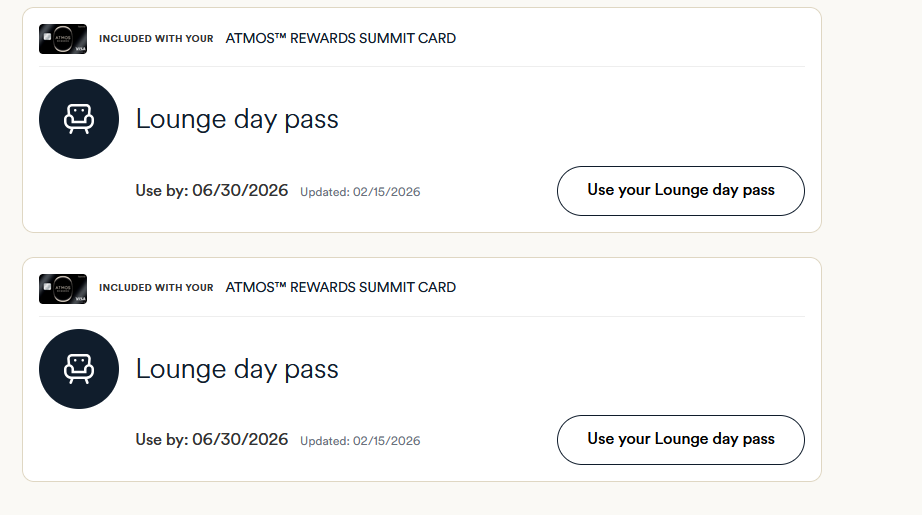
Task: Click the first "Use by: 06/30/2026" date
Action: 212,190
